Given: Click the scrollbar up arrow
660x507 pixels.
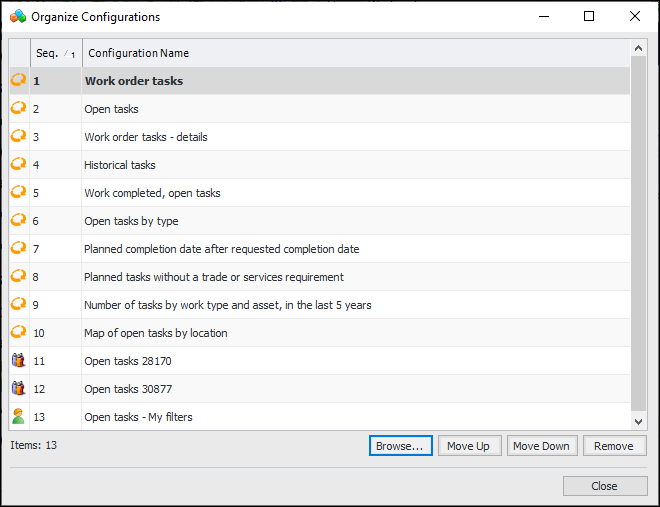Looking at the screenshot, I should 638,47.
